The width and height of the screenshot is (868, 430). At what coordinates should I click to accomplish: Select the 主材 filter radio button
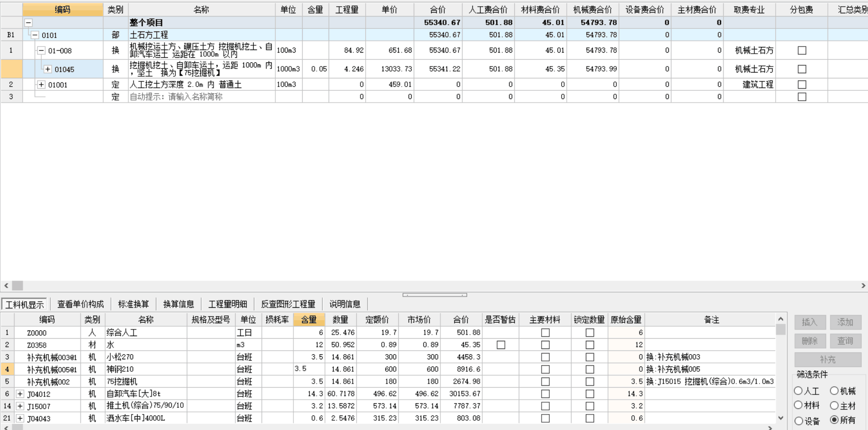pos(834,405)
